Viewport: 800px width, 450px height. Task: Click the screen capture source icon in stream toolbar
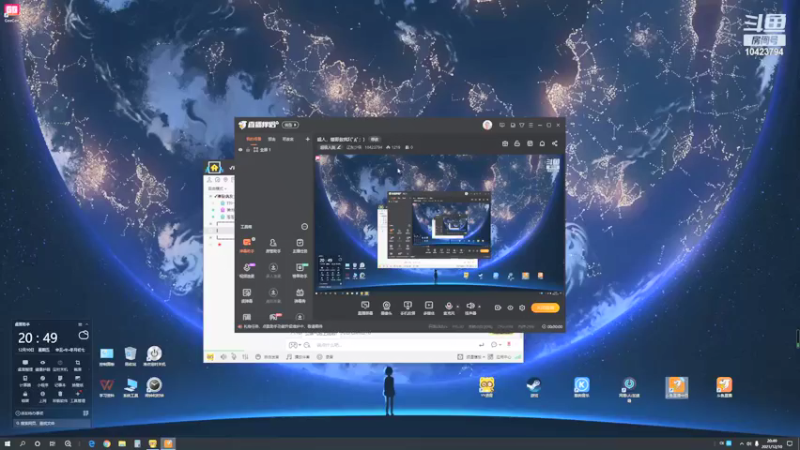point(365,305)
